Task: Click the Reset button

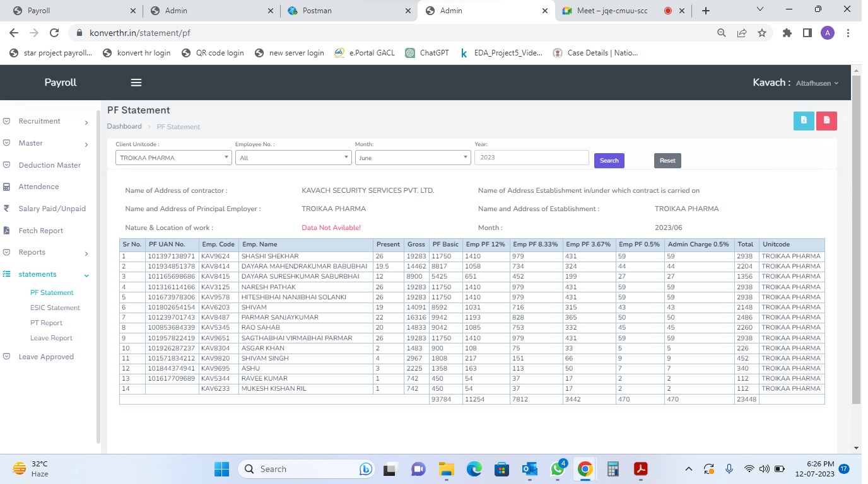Action: (667, 161)
